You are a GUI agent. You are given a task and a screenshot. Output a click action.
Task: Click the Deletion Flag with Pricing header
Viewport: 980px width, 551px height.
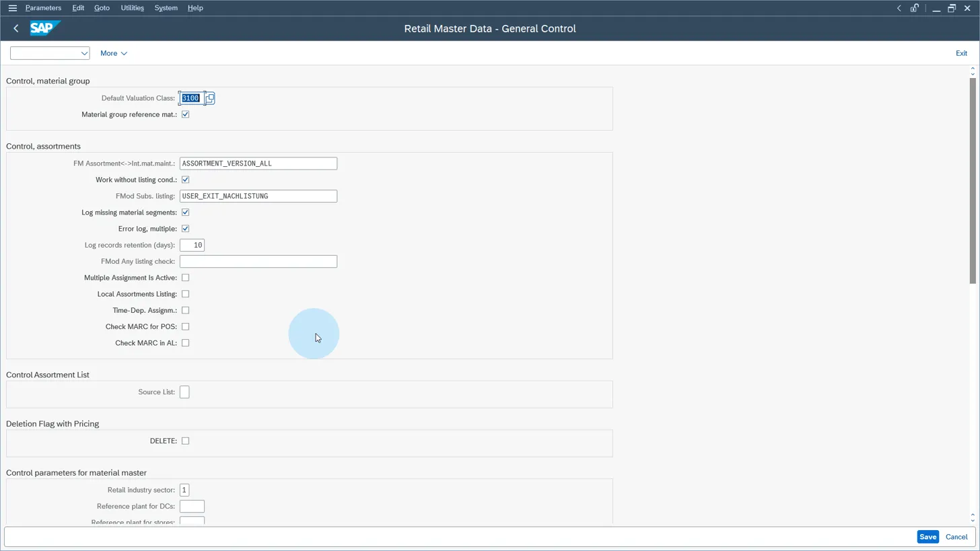click(x=53, y=424)
